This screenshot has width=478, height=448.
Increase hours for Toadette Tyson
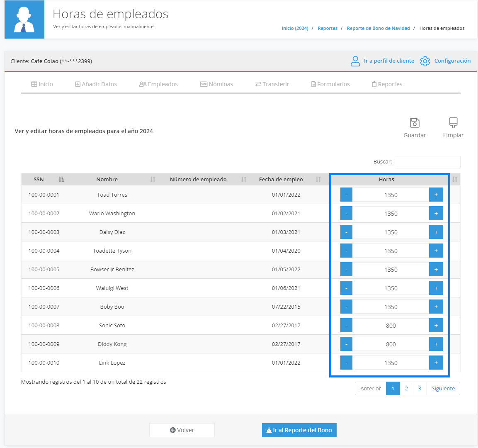tap(436, 251)
